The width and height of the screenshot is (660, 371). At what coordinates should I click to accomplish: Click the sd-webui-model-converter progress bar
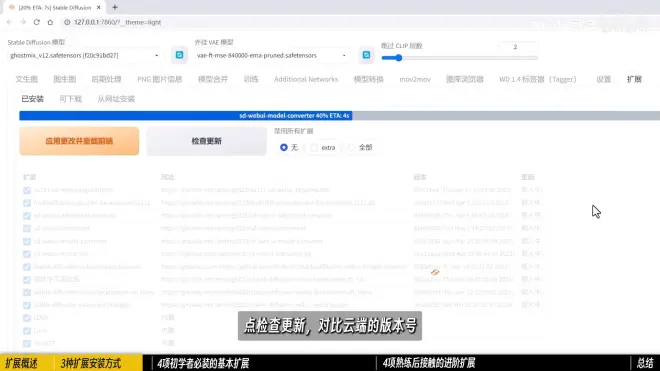340,115
